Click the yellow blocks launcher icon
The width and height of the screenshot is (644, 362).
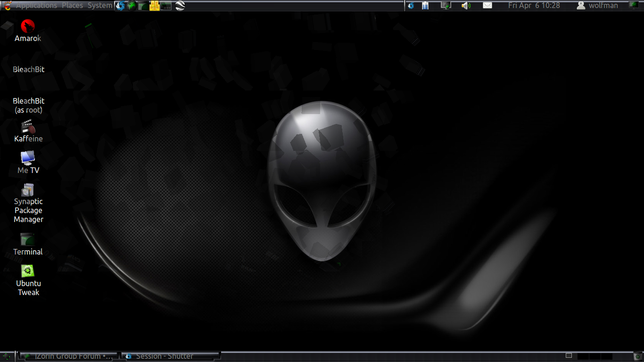point(154,6)
